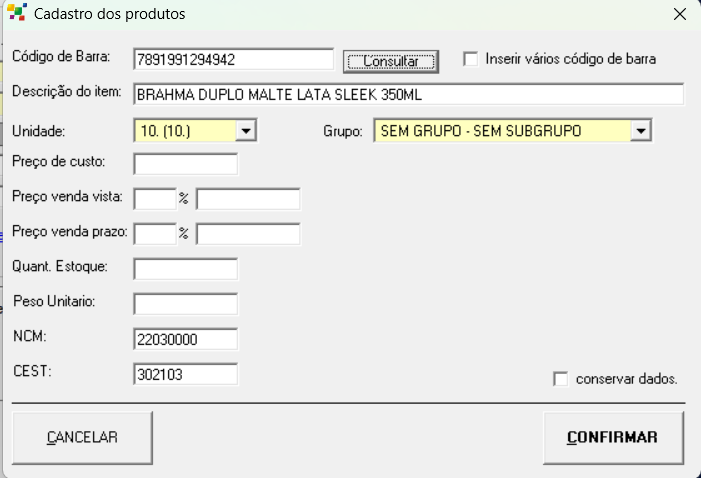Click the NCM field containing 22030000
The width and height of the screenshot is (701, 478).
[185, 339]
